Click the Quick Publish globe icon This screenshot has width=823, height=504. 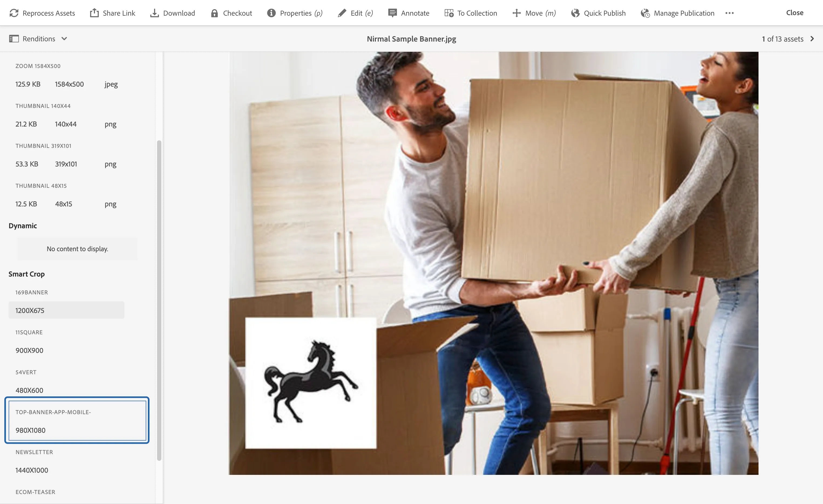575,13
